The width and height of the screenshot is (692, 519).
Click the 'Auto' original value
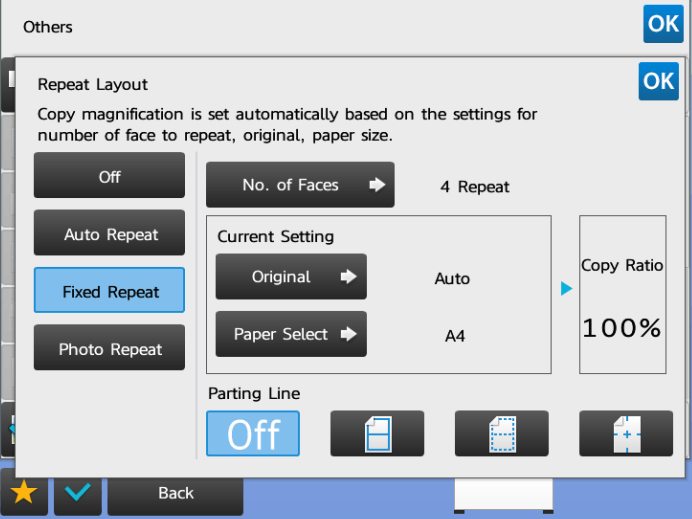pos(452,278)
